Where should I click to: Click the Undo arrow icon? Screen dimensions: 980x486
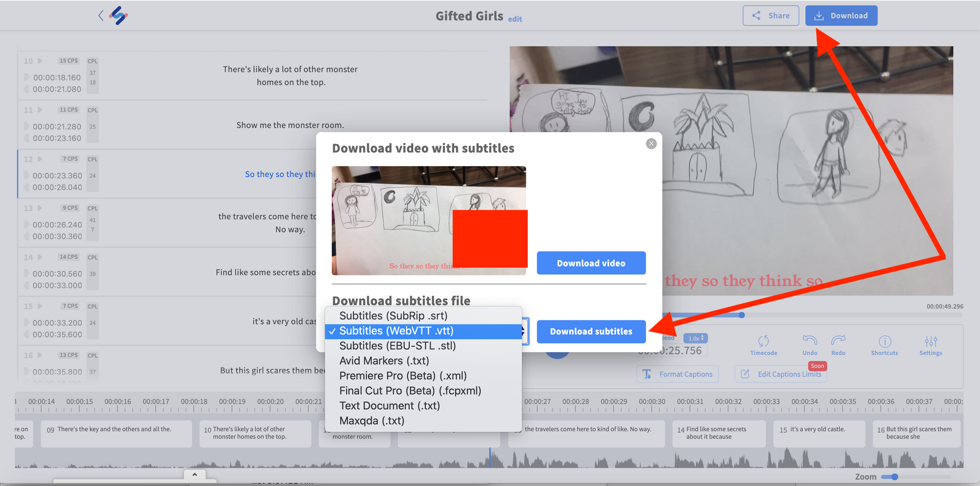[x=809, y=340]
